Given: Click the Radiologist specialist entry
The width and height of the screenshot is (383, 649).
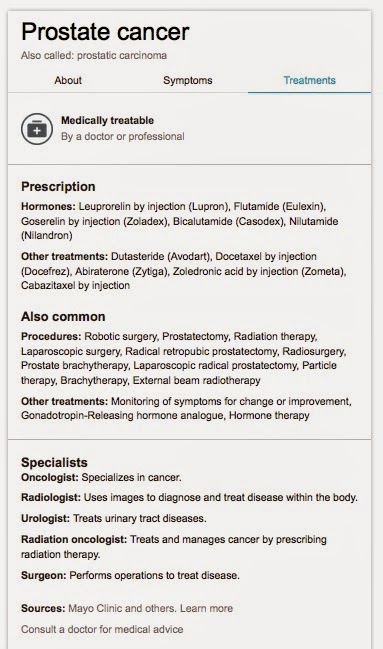Looking at the screenshot, I should click(x=189, y=498).
